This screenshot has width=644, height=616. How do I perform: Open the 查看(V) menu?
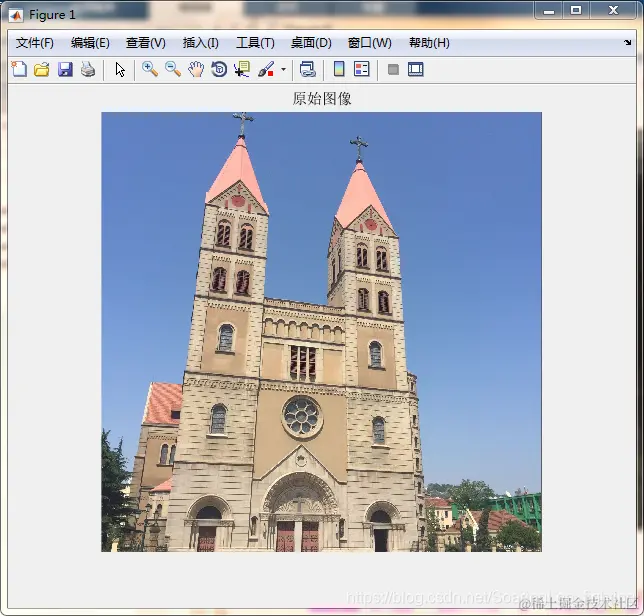146,43
